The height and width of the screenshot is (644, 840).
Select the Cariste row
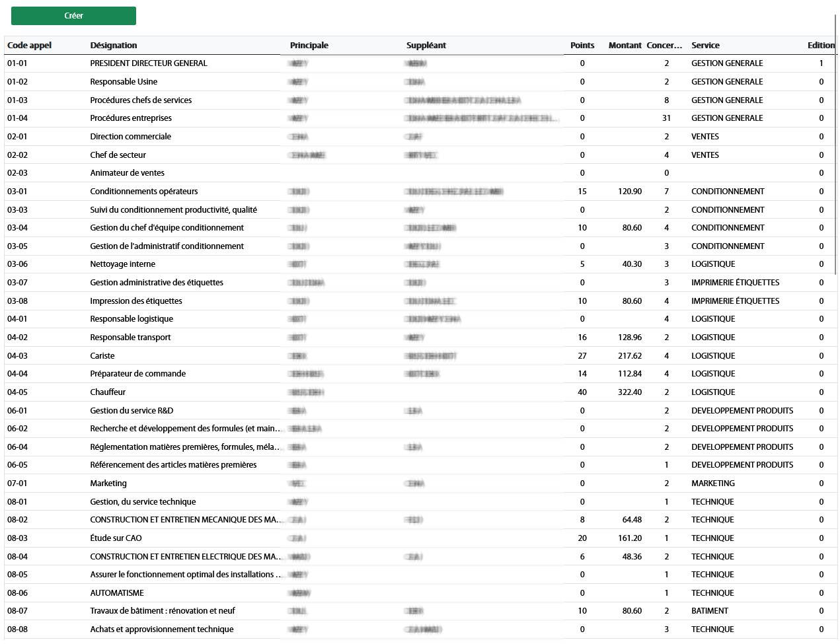tap(420, 356)
